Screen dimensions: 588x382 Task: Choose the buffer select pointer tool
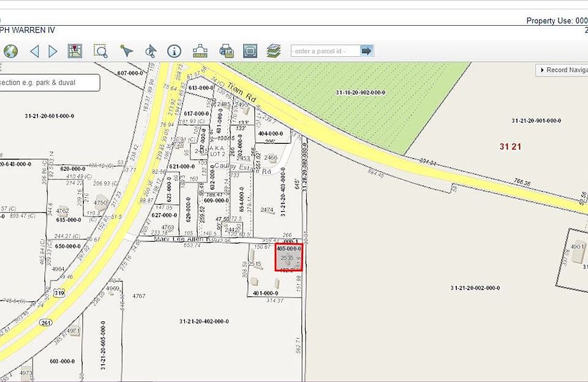pyautogui.click(x=151, y=51)
